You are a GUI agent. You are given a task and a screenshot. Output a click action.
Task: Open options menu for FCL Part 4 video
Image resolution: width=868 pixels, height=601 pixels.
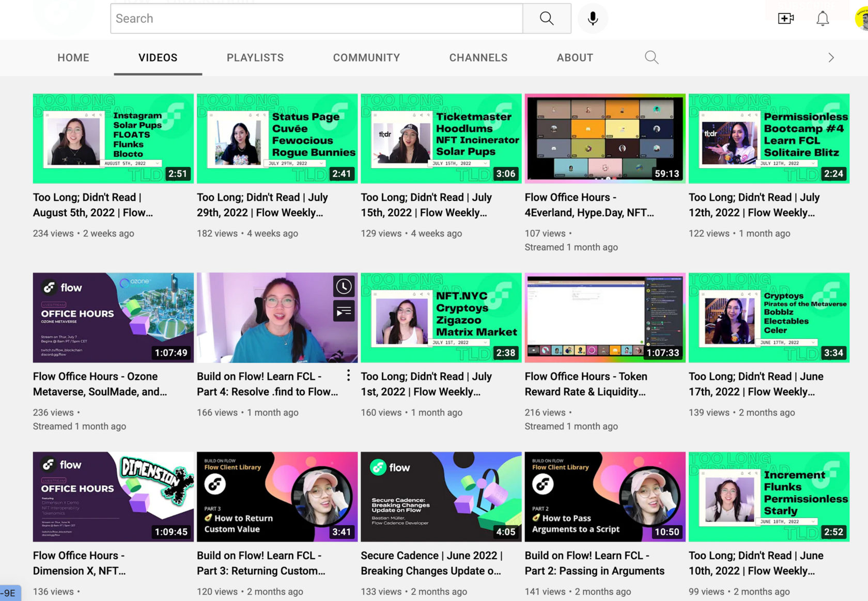[x=348, y=375]
